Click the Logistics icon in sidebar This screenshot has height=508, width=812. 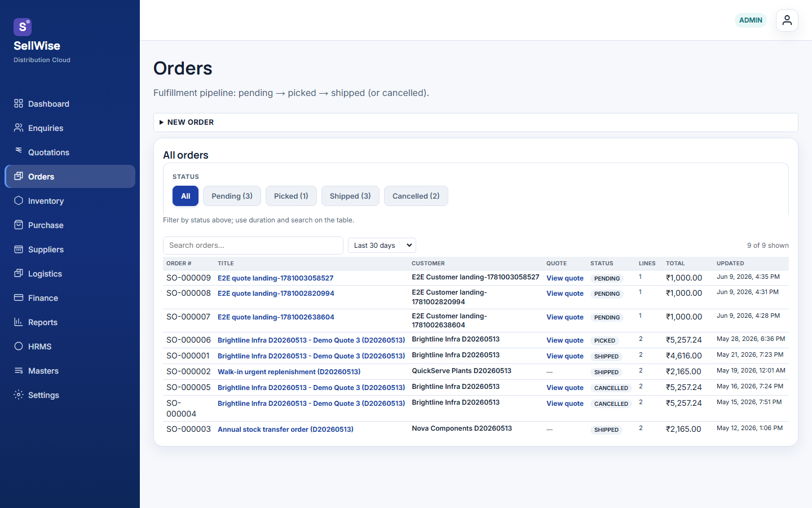(x=19, y=273)
